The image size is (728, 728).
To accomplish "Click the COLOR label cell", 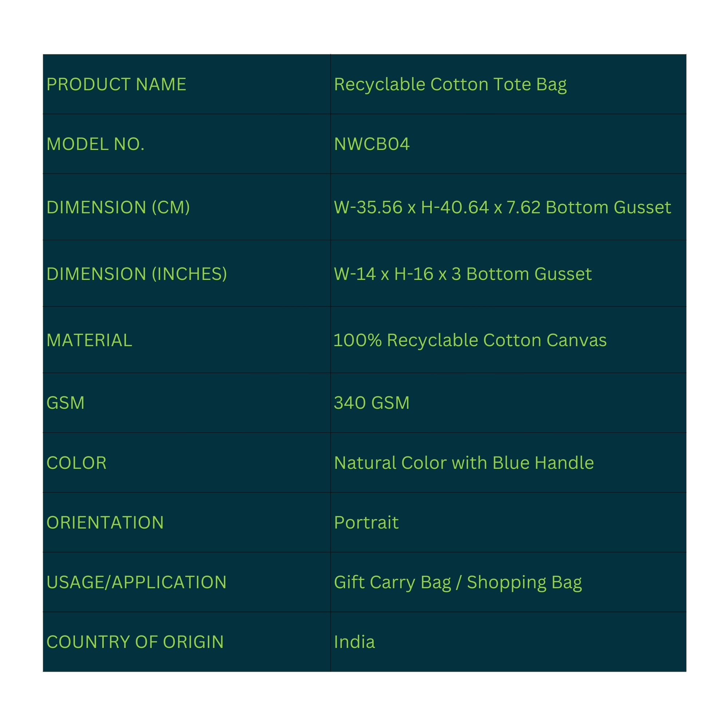I will pyautogui.click(x=76, y=462).
